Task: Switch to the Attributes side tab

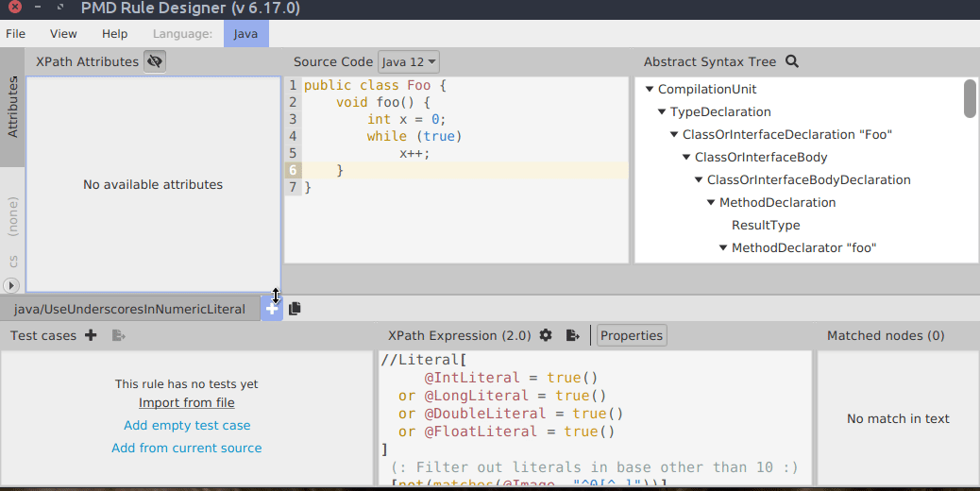Action: 12,107
